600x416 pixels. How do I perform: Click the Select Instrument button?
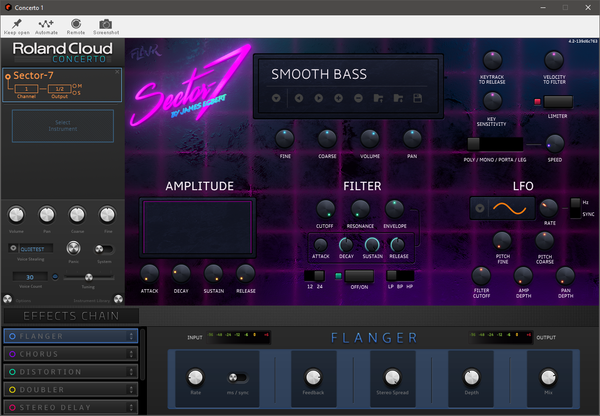click(x=63, y=126)
